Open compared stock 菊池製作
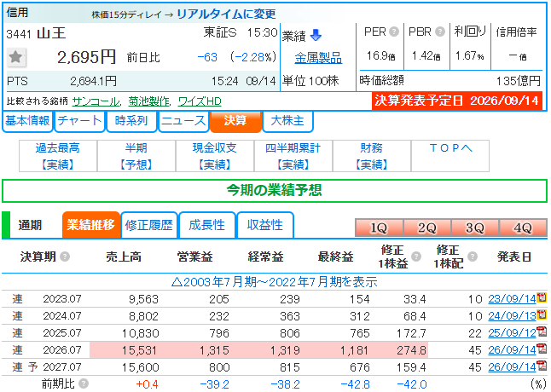This screenshot has width=551, height=392. (x=148, y=101)
